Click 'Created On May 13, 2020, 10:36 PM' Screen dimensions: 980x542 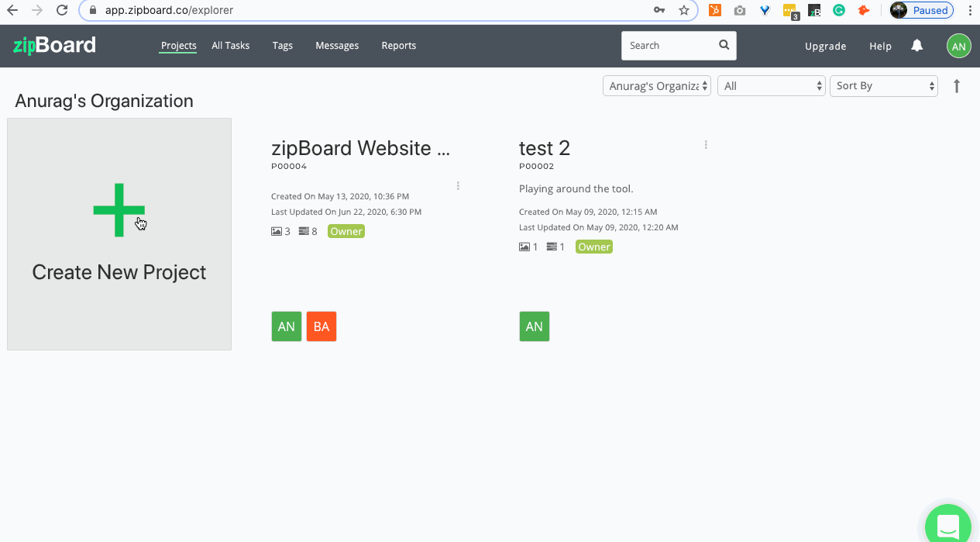[x=340, y=196]
